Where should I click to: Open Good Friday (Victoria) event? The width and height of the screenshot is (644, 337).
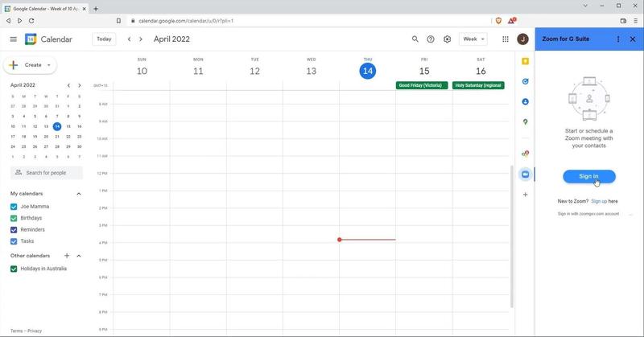pyautogui.click(x=422, y=85)
